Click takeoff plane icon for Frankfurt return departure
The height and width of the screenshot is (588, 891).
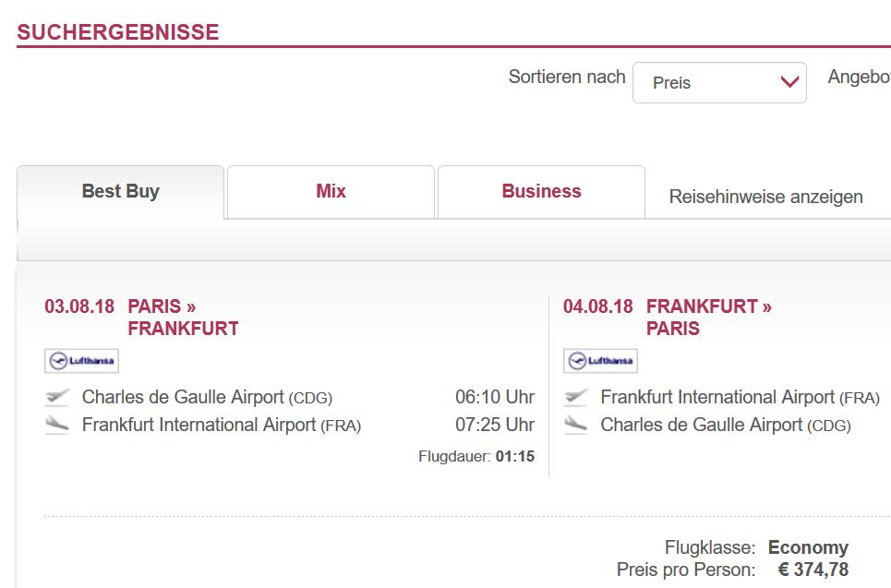click(576, 397)
